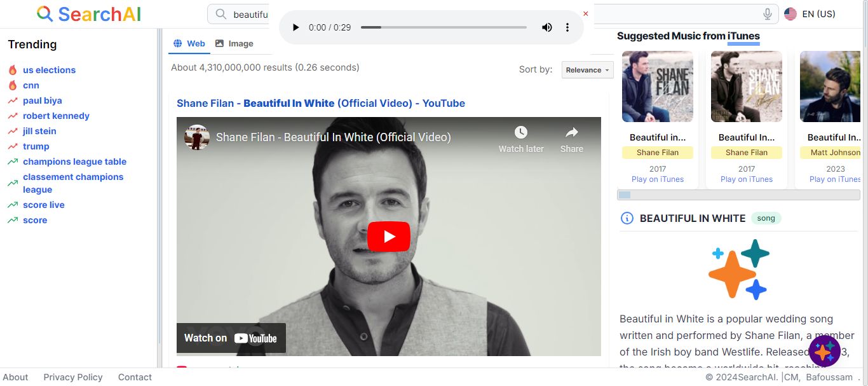This screenshot has width=868, height=386.
Task: Close the floating audio player with the red X
Action: pos(586,13)
